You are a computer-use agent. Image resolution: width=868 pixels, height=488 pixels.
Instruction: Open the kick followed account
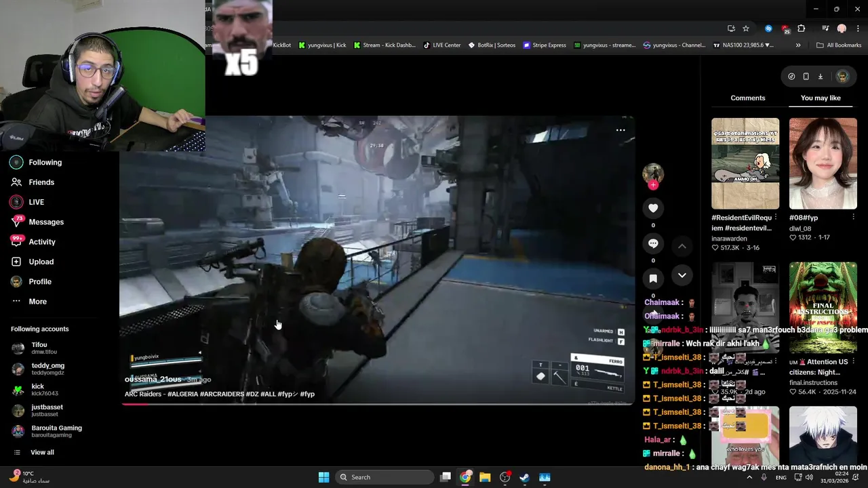coord(35,390)
